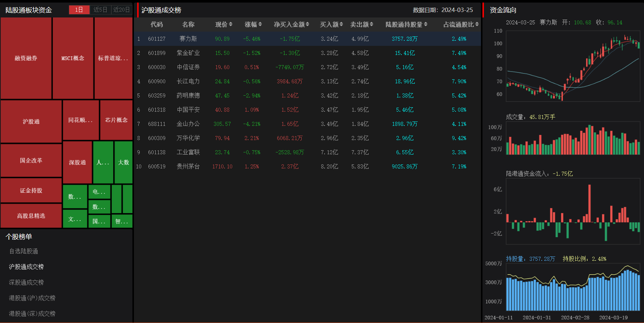The height and width of the screenshot is (323, 644).
Task: Sort by 陆股通持股量 column arrow icon
Action: 426,24
